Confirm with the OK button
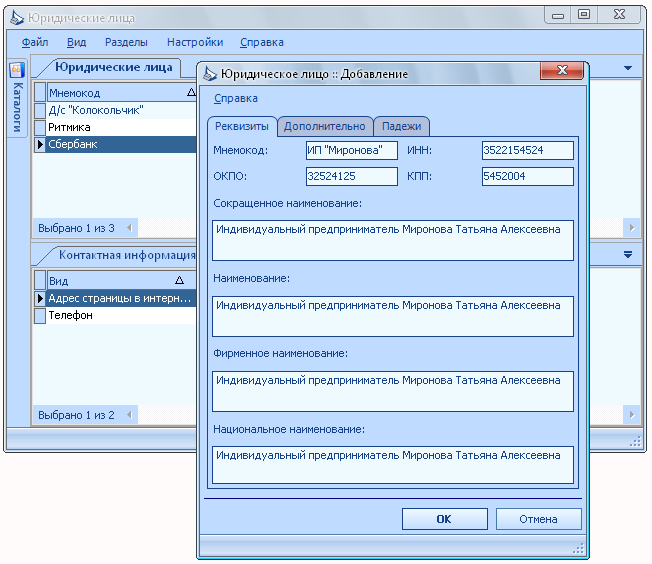Image resolution: width=652 pixels, height=564 pixels. click(x=445, y=519)
